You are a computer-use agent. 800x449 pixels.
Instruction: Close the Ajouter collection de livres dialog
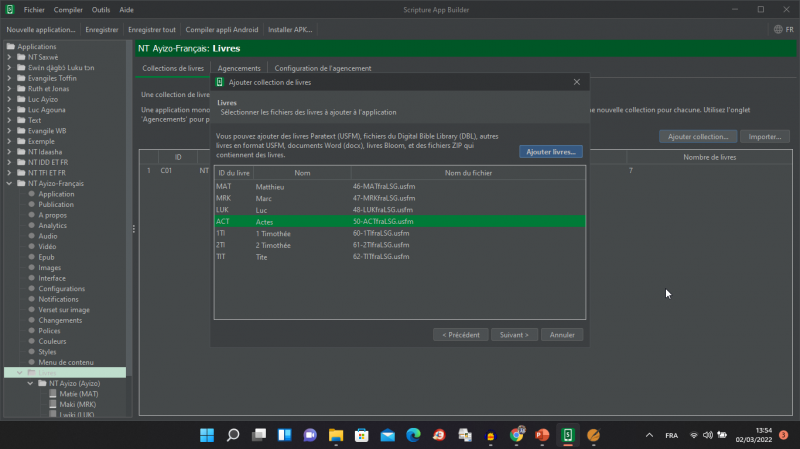[576, 82]
